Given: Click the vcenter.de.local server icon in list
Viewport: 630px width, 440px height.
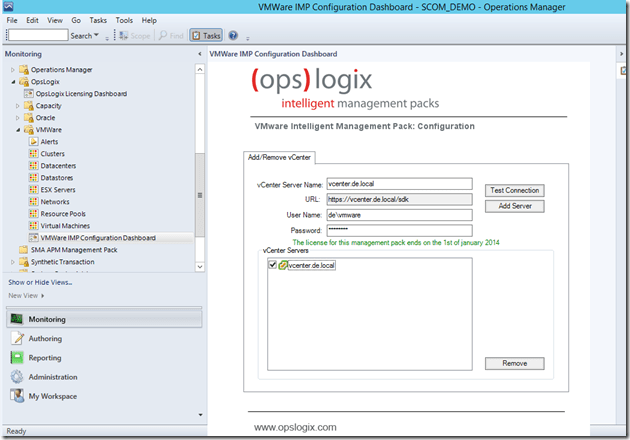Looking at the screenshot, I should pyautogui.click(x=283, y=265).
